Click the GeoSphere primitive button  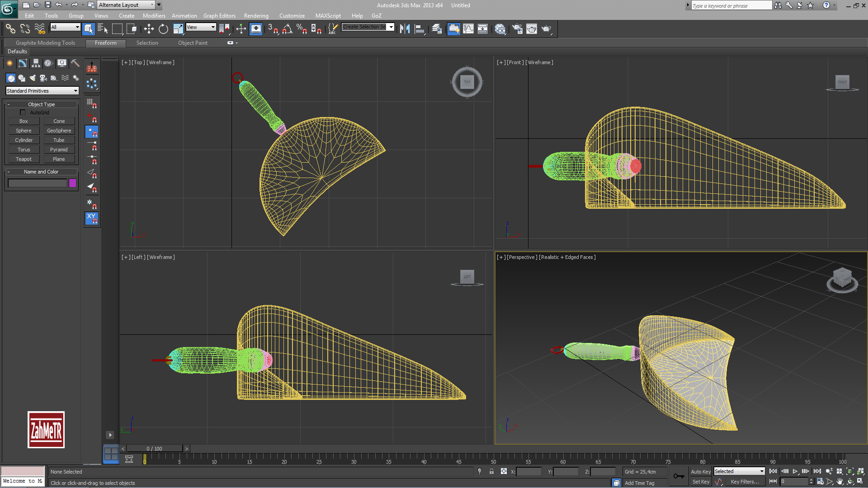[x=59, y=131]
